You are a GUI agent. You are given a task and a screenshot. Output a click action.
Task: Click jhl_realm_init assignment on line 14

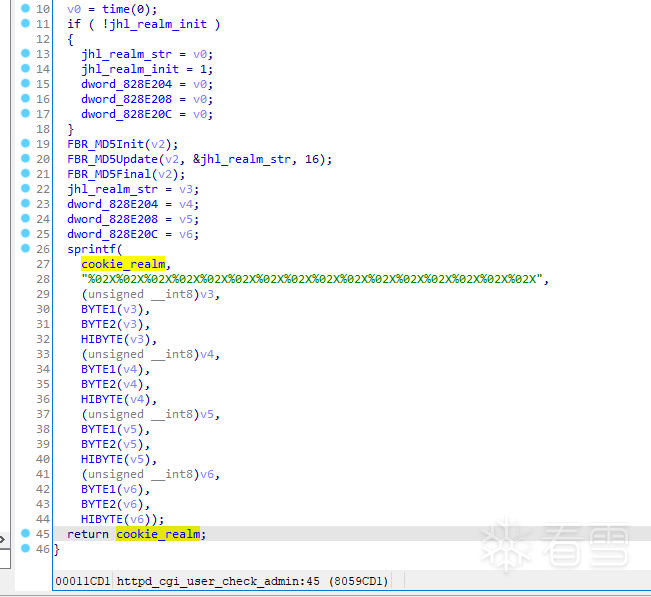(x=130, y=69)
